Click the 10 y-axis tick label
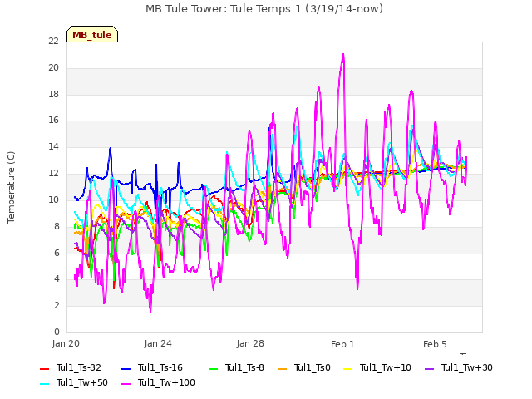This screenshot has height=399, width=532. click(x=53, y=199)
